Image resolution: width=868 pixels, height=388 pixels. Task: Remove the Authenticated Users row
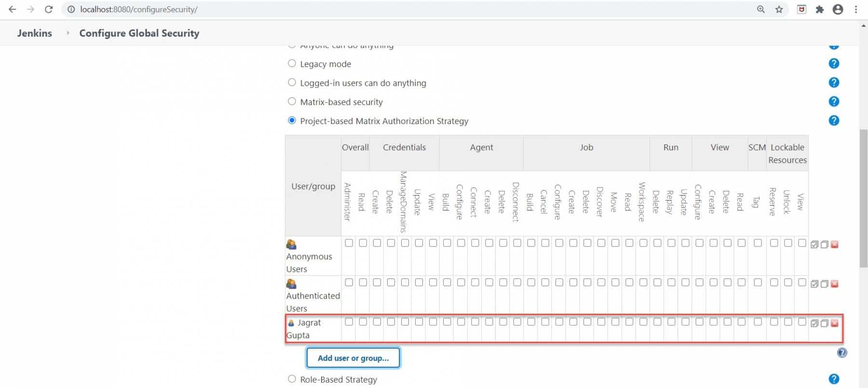[835, 284]
